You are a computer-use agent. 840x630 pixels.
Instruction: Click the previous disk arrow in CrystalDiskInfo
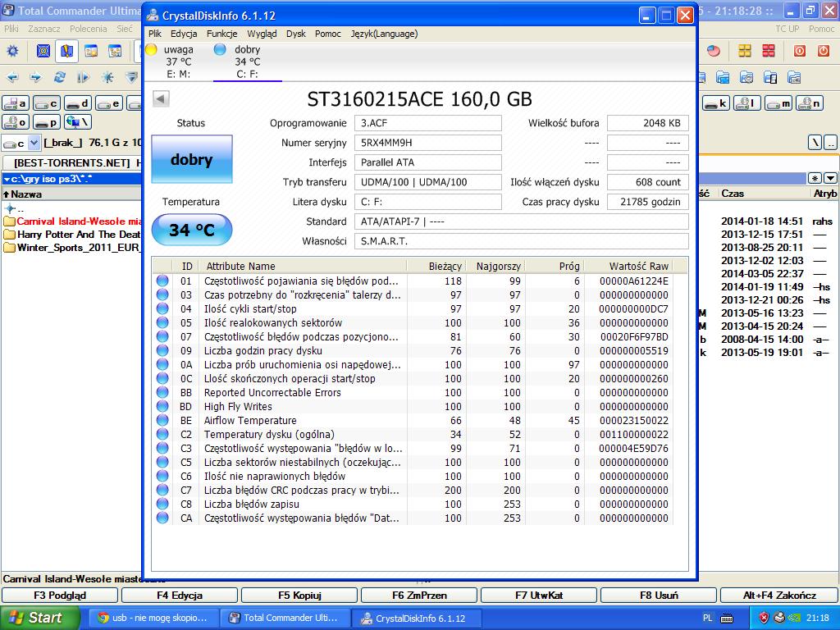point(161,98)
